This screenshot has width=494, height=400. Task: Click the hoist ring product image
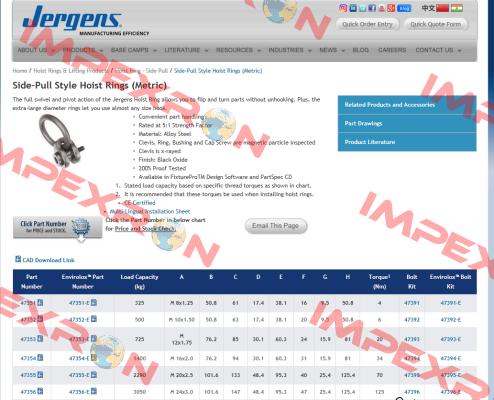click(61, 140)
